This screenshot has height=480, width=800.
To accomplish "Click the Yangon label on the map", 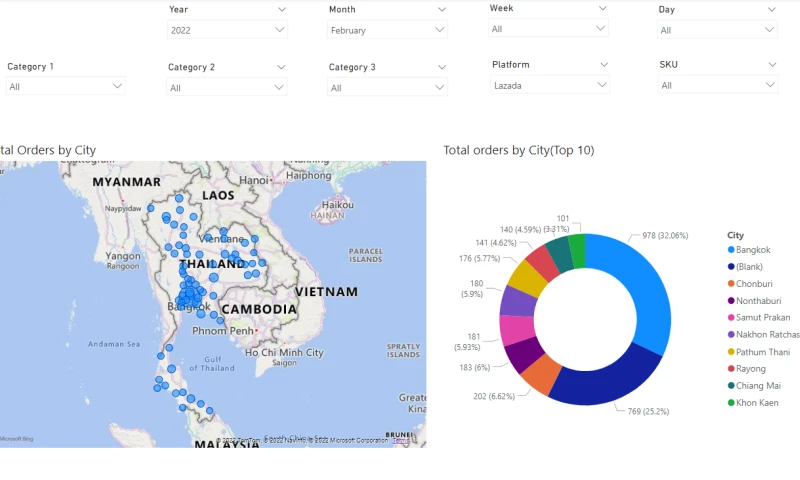I will (x=122, y=256).
